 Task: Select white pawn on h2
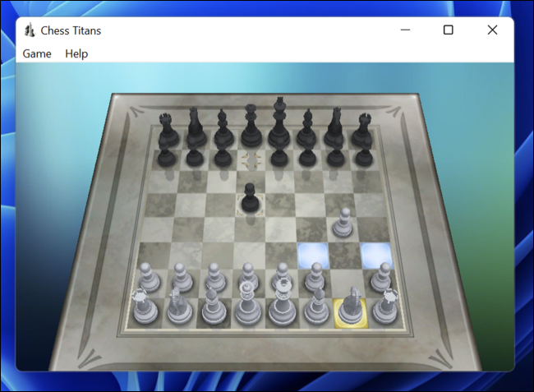click(x=381, y=277)
